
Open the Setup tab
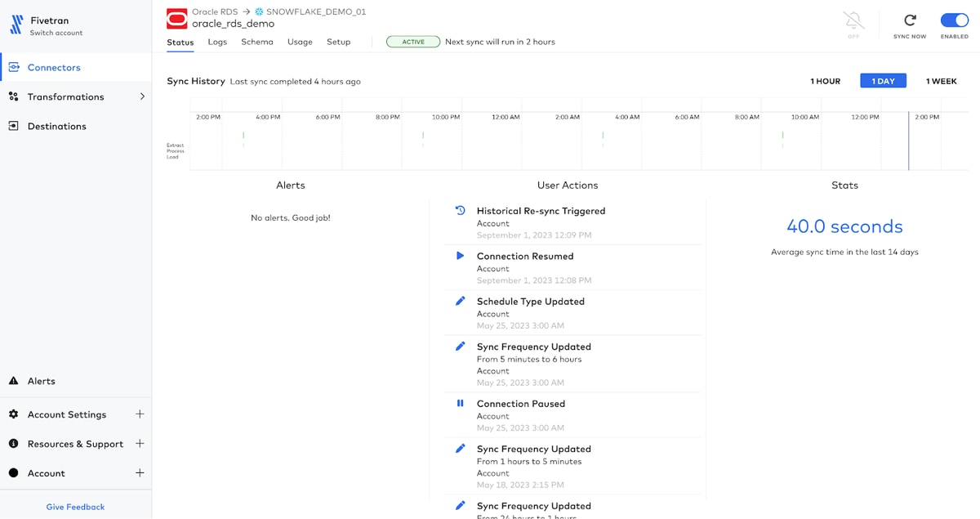pos(338,42)
